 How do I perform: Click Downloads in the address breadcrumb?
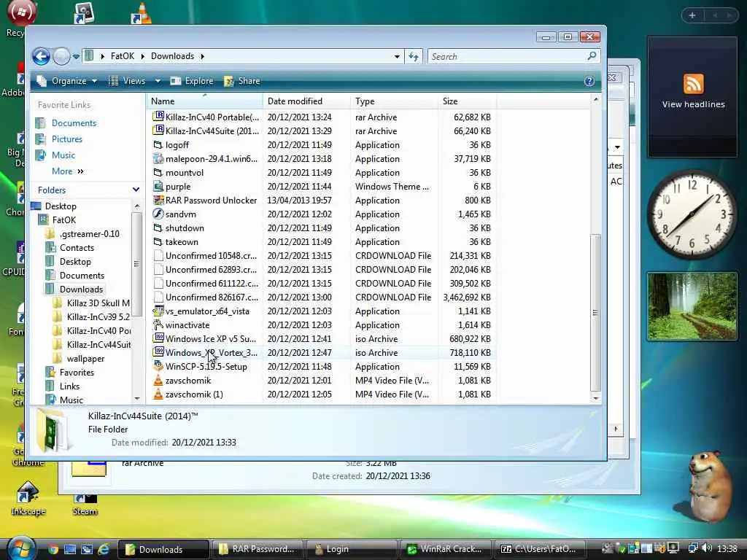(x=172, y=56)
